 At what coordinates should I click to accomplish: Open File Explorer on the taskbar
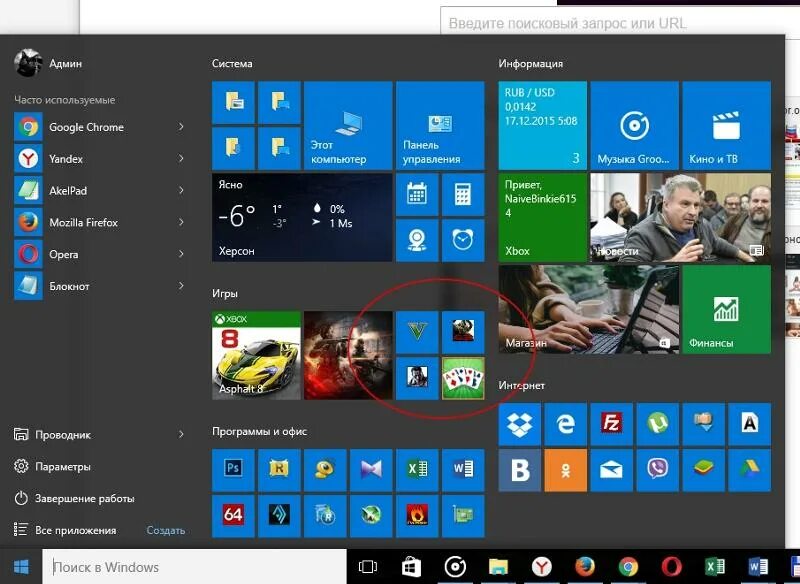(x=498, y=567)
